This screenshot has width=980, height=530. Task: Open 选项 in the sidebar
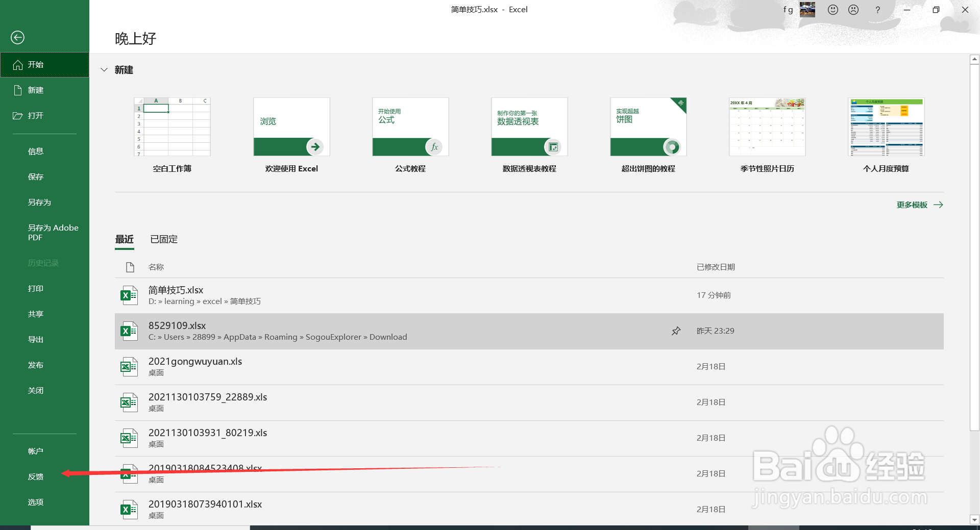pyautogui.click(x=45, y=502)
